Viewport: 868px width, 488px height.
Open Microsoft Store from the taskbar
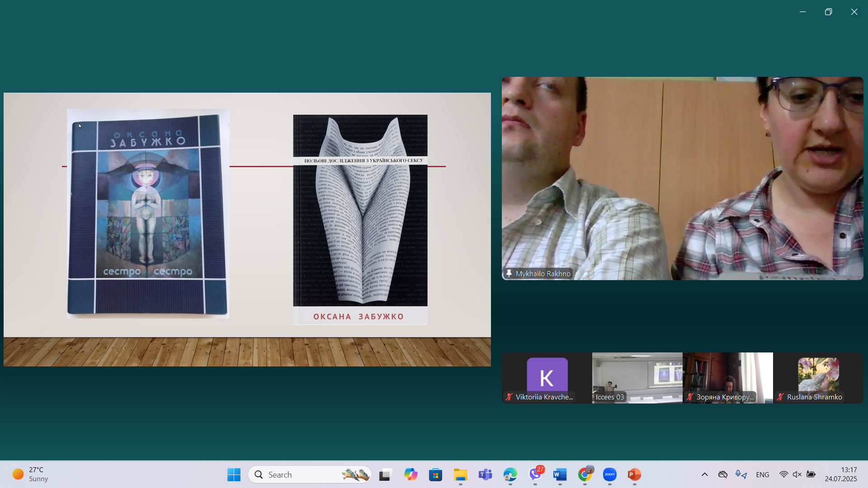coord(435,474)
